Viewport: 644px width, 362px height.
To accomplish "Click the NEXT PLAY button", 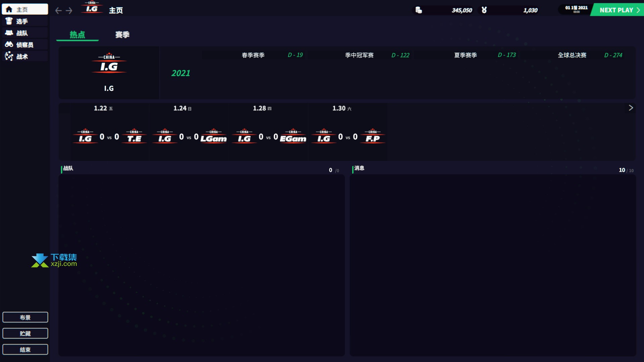I will pos(618,10).
